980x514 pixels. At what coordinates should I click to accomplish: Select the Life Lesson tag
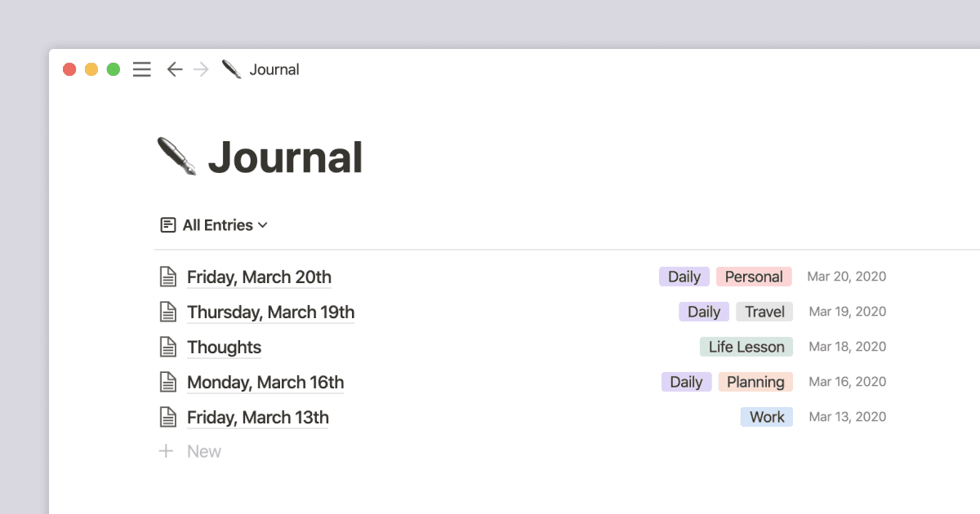click(746, 346)
